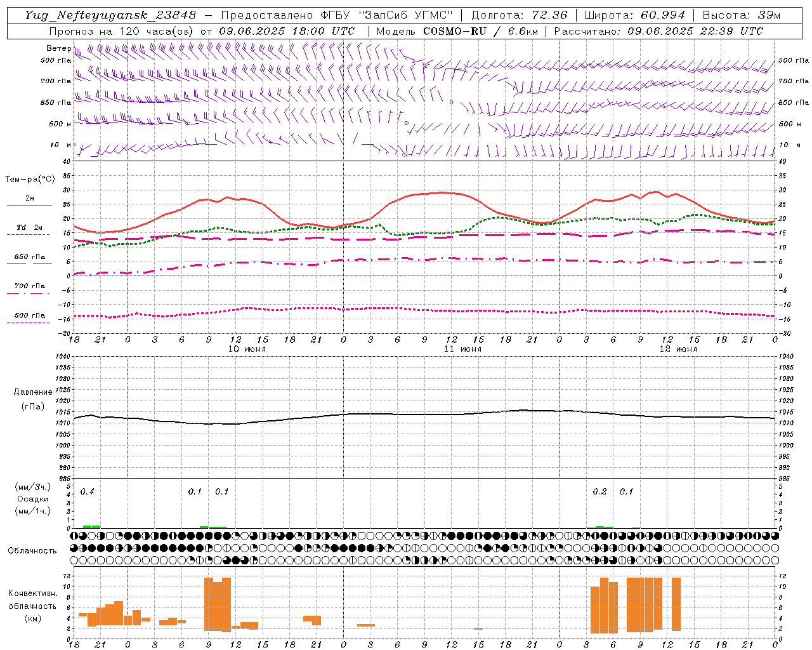Click the 11 июня date label
Viewport: 812px width, 650px height.
click(462, 349)
